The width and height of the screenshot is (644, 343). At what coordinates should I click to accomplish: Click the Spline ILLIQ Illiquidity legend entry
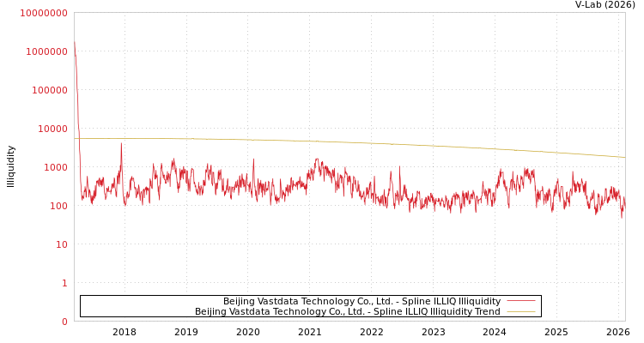tap(361, 301)
